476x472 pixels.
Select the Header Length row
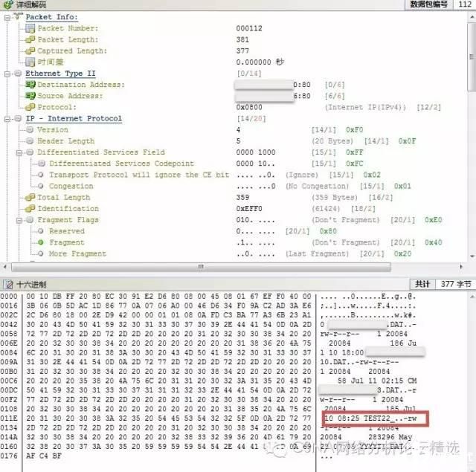click(65, 141)
